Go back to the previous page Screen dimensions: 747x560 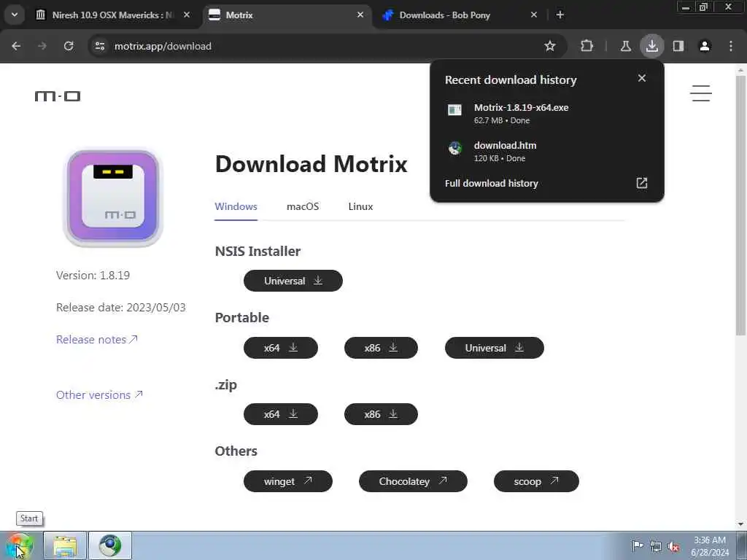16,46
